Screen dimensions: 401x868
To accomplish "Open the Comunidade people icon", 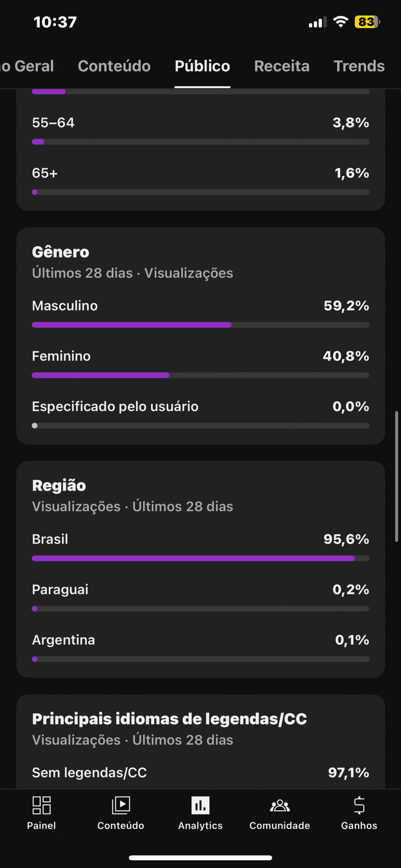I will point(280,806).
